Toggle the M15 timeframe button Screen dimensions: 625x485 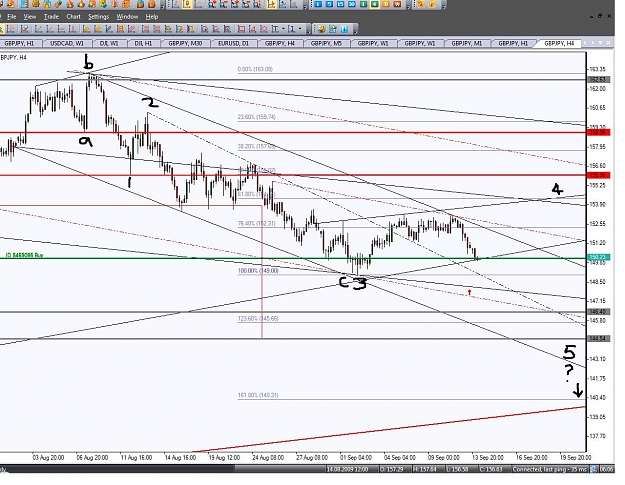pyautogui.click(x=340, y=4)
